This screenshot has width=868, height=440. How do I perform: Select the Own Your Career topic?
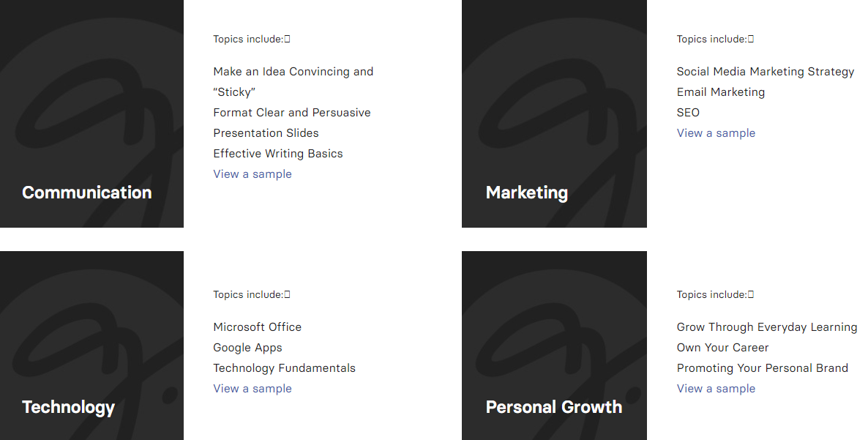(x=722, y=348)
